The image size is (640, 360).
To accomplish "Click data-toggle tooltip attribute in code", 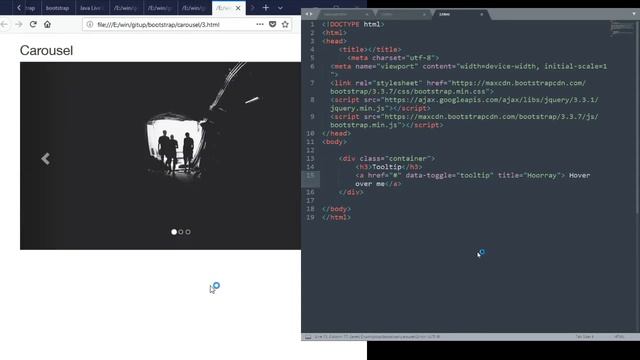I will [x=449, y=176].
